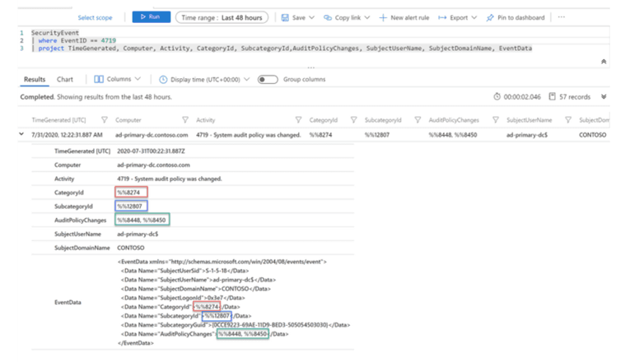
Task: Filter the Activity column
Action: tap(298, 120)
